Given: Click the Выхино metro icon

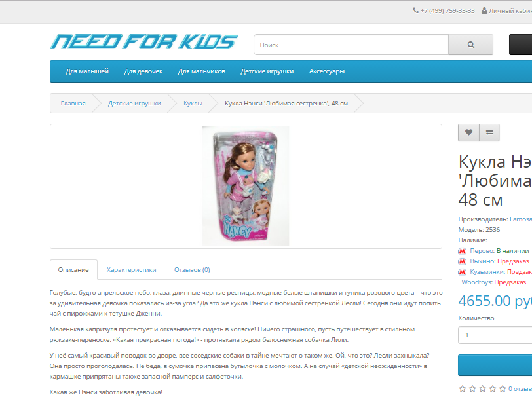Looking at the screenshot, I should coord(462,261).
